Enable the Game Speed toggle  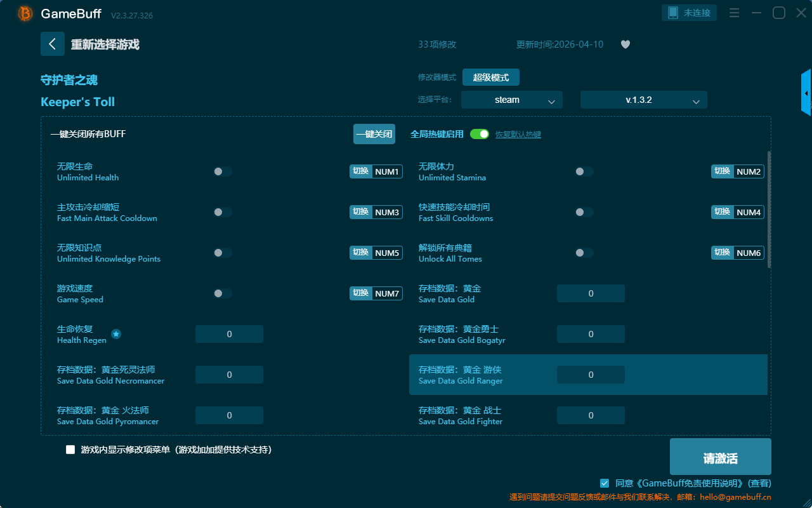tap(223, 293)
